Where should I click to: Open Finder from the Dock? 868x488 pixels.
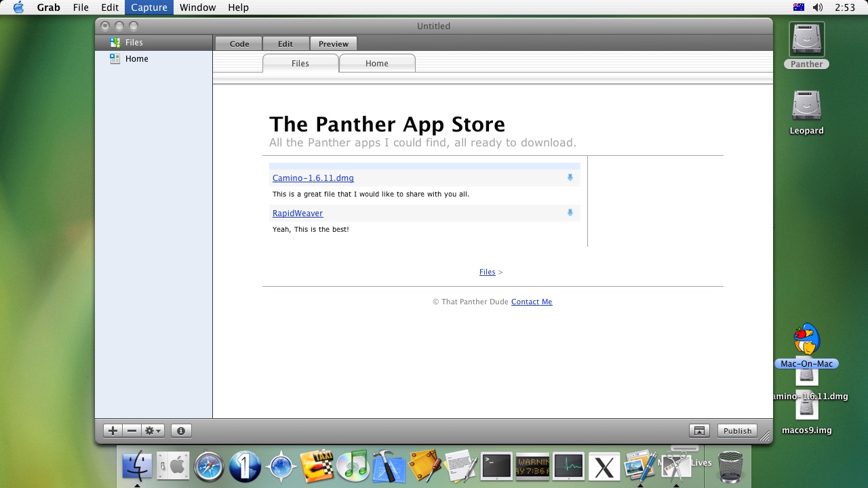137,466
